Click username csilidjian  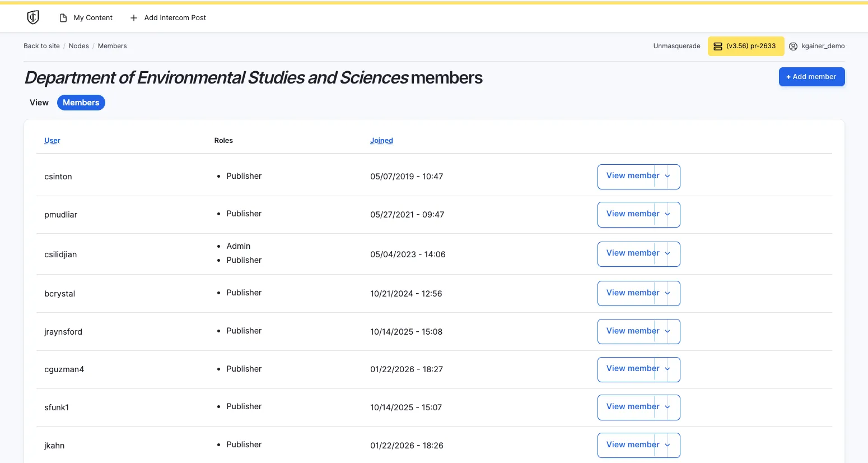pos(60,254)
